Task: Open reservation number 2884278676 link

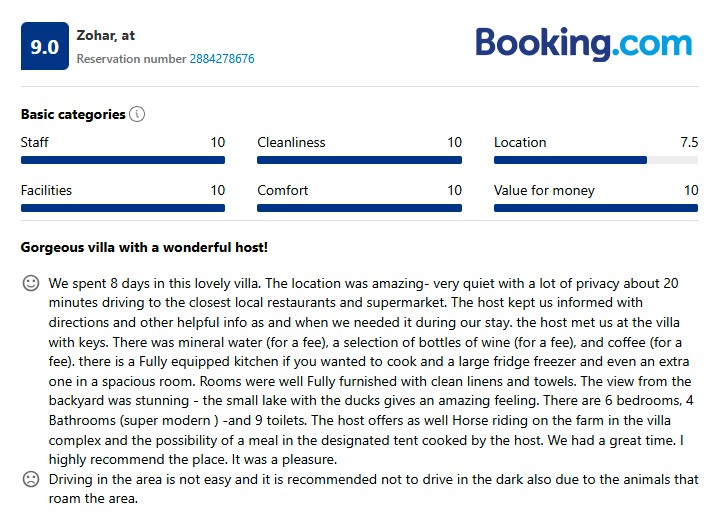Action: [x=222, y=59]
